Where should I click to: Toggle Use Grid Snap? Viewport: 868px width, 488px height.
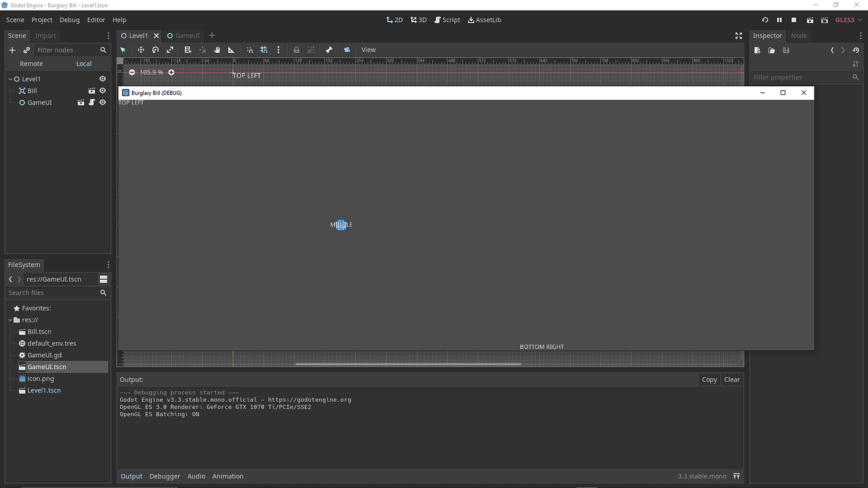pyautogui.click(x=264, y=50)
